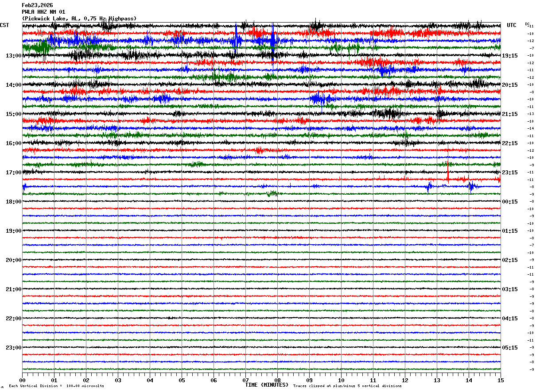
Task: Select the 21:00 CST time label
Action: 14,289
